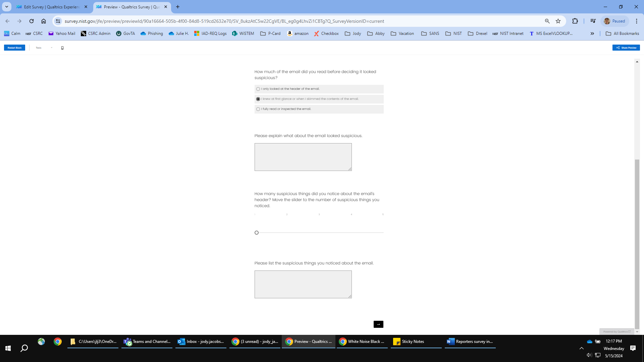
Task: Open the Tools dropdown menu
Action: coord(44,48)
